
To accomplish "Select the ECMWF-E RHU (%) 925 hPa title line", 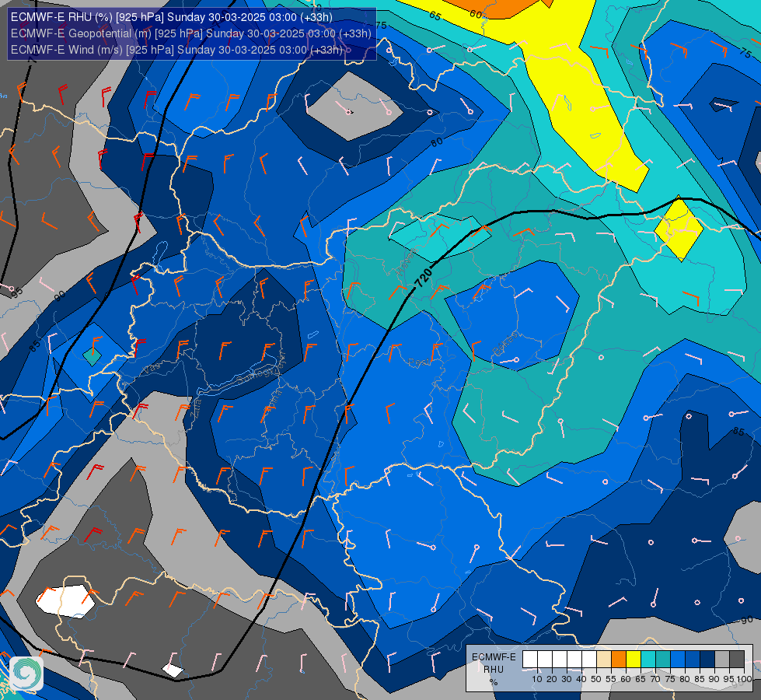I will [x=171, y=17].
